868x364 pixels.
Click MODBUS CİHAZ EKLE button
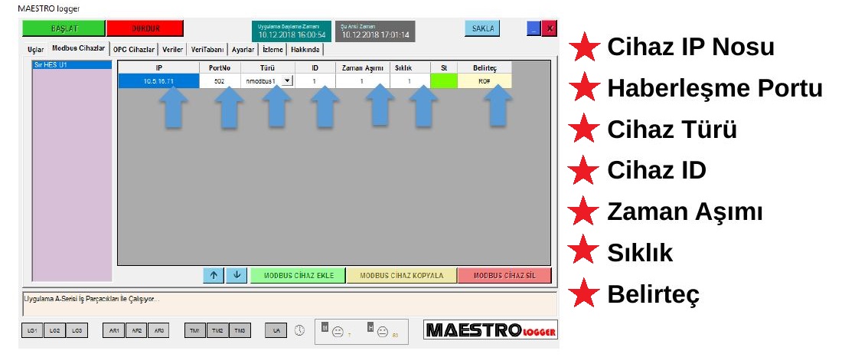pyautogui.click(x=299, y=275)
